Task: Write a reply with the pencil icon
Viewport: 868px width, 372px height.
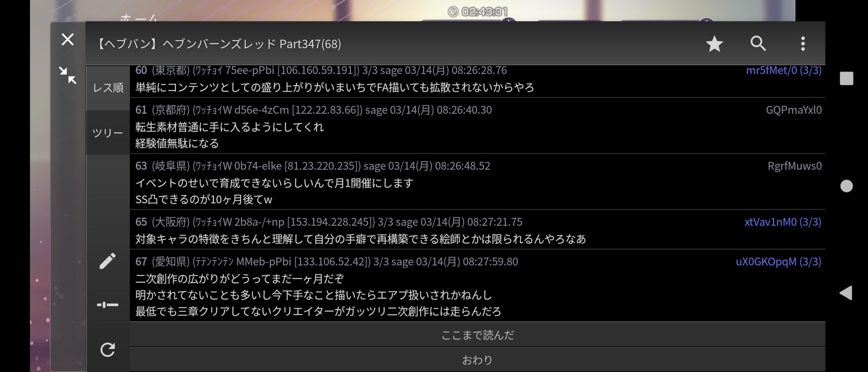Action: pyautogui.click(x=107, y=261)
